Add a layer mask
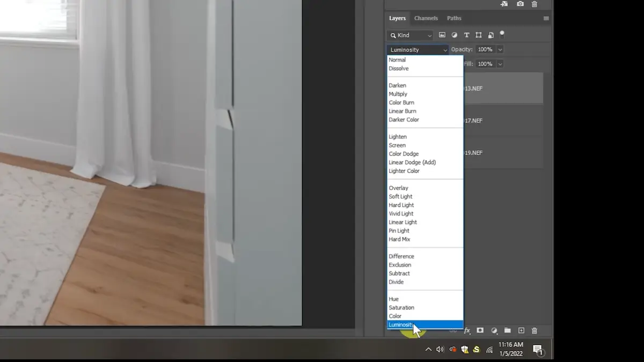Viewport: 644px width, 362px height. 480,331
